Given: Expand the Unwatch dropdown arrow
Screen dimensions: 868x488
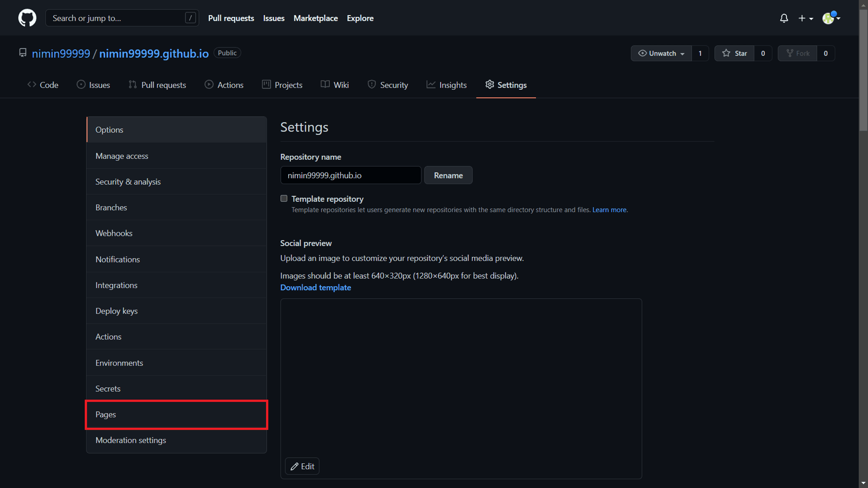Looking at the screenshot, I should [x=682, y=54].
